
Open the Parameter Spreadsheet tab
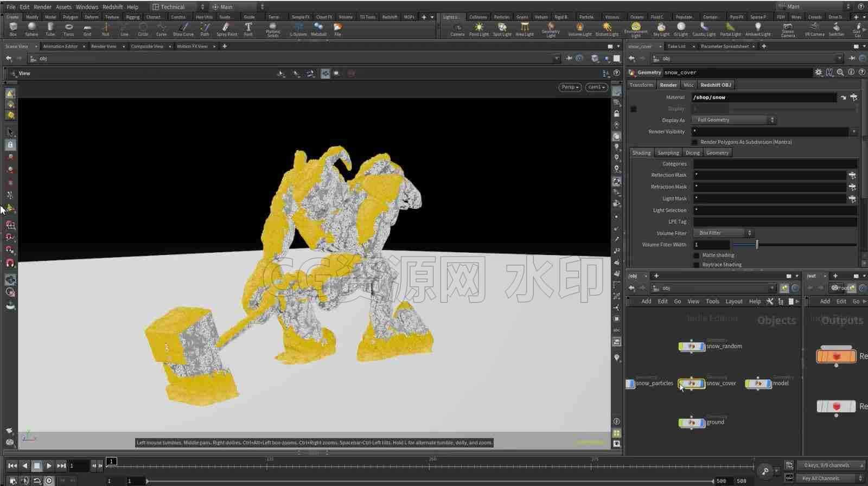point(724,46)
